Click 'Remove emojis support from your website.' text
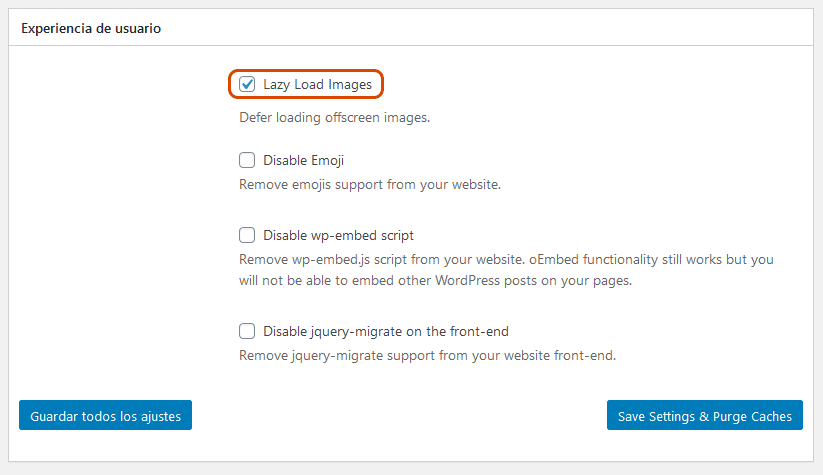The image size is (823, 475). tap(369, 185)
